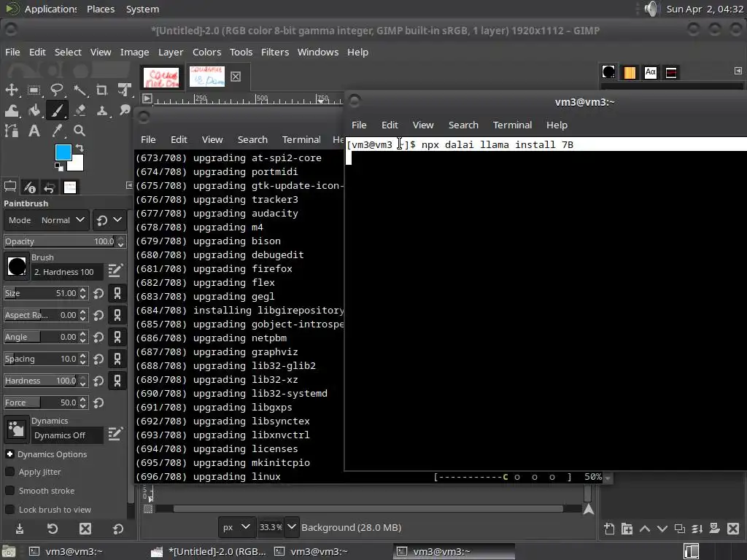The height and width of the screenshot is (560, 747).
Task: Open the GIMP Layer menu
Action: pos(171,52)
